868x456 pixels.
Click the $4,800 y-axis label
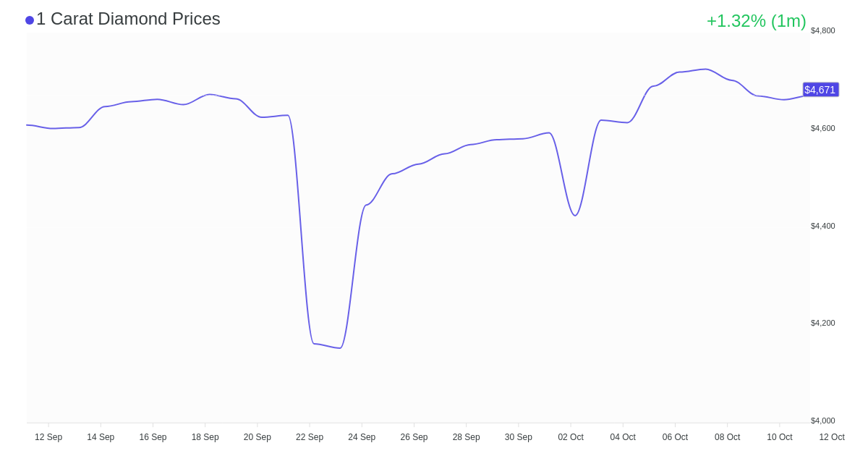[822, 30]
